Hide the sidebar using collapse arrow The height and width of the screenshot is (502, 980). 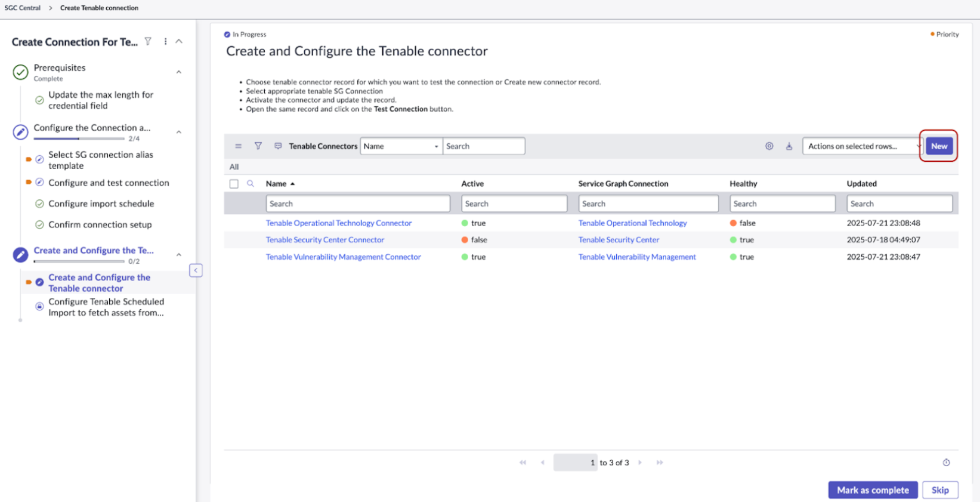click(x=196, y=270)
